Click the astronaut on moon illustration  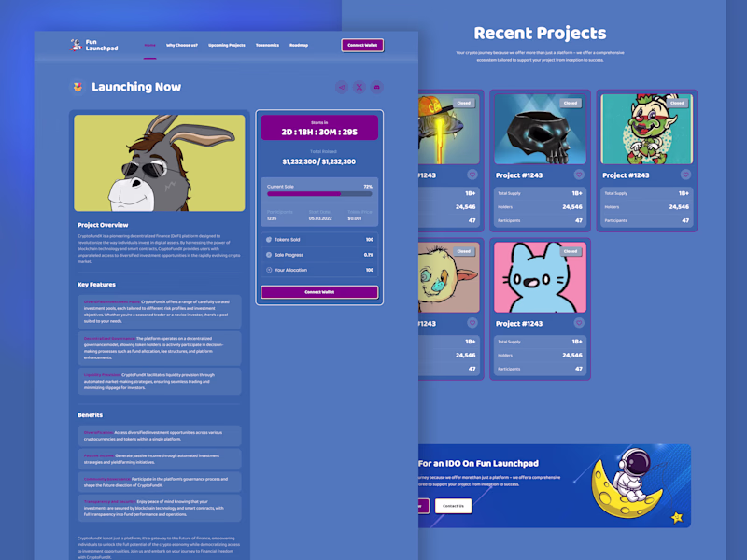point(627,482)
